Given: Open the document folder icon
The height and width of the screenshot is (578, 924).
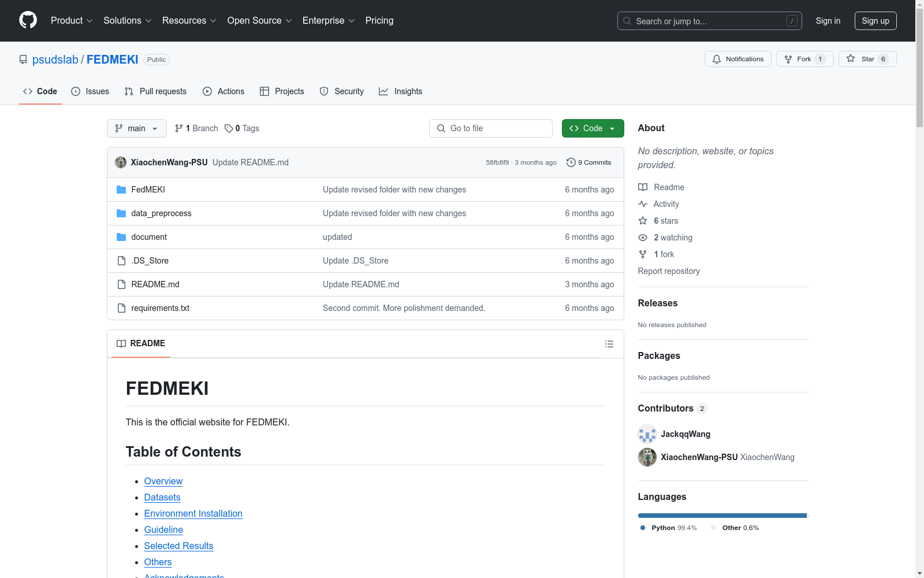Looking at the screenshot, I should point(121,237).
